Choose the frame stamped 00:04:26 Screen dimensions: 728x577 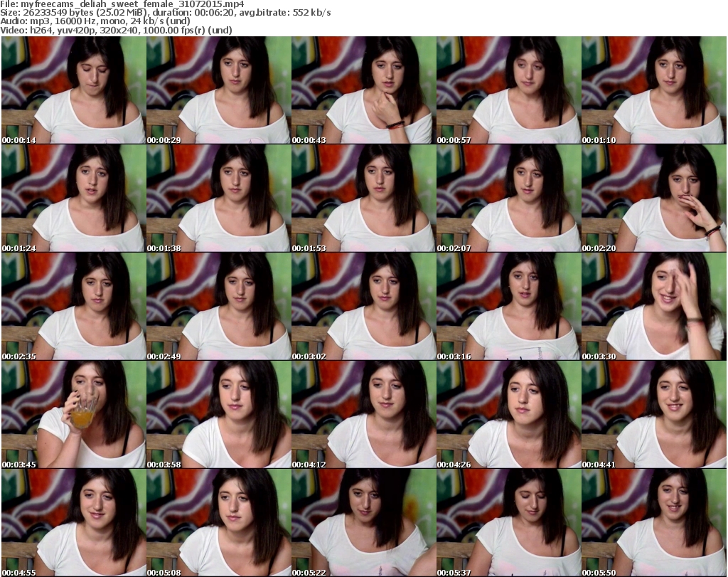click(x=508, y=414)
